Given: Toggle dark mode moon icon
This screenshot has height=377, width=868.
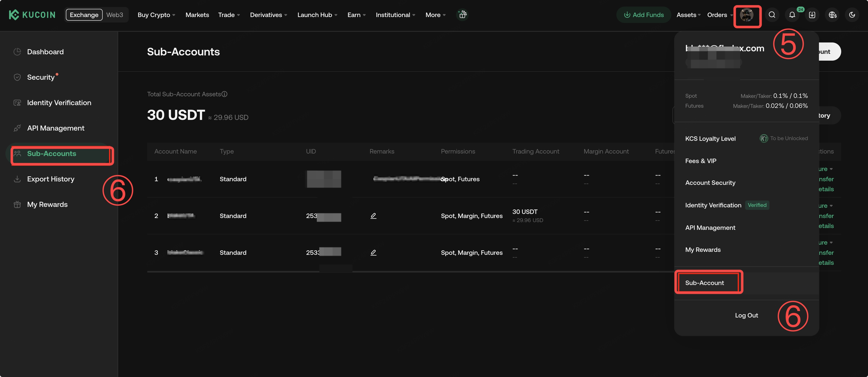Looking at the screenshot, I should tap(852, 15).
